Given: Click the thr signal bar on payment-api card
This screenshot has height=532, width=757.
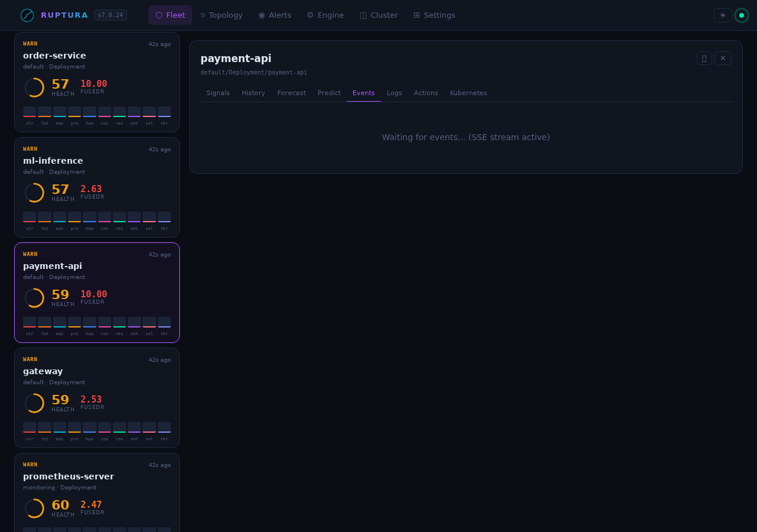Looking at the screenshot, I should (x=164, y=322).
